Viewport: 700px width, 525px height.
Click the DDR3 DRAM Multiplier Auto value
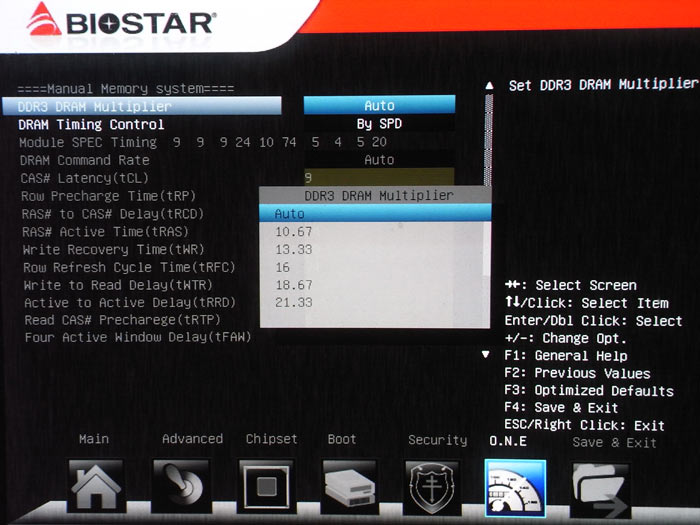(379, 105)
